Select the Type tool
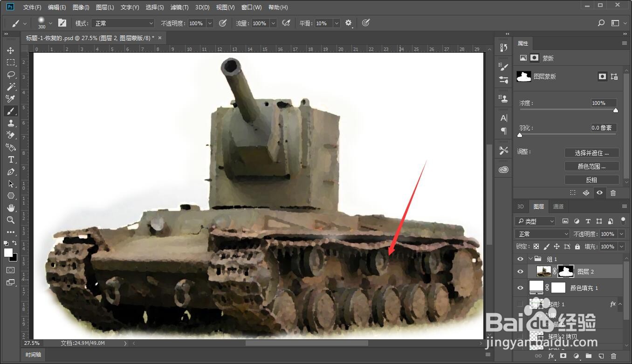This screenshot has width=632, height=364. point(11,159)
